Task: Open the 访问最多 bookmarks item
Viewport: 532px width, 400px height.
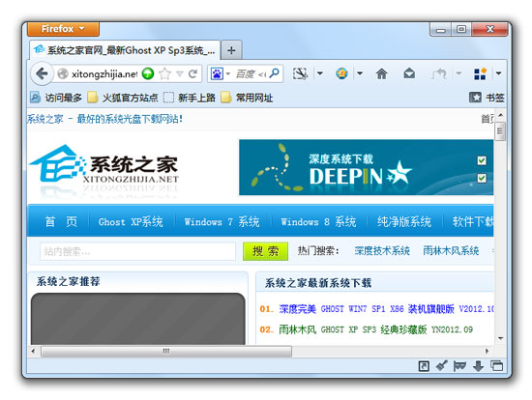Action: 56,98
